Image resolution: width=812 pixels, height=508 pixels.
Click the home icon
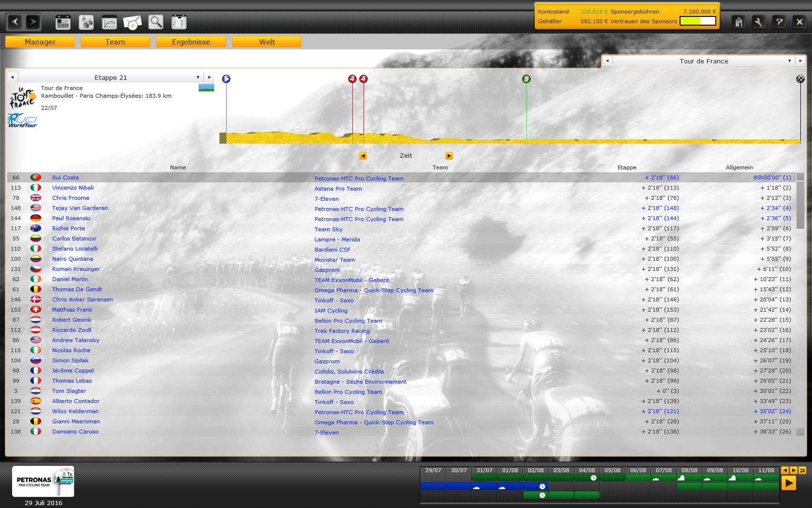click(x=739, y=22)
